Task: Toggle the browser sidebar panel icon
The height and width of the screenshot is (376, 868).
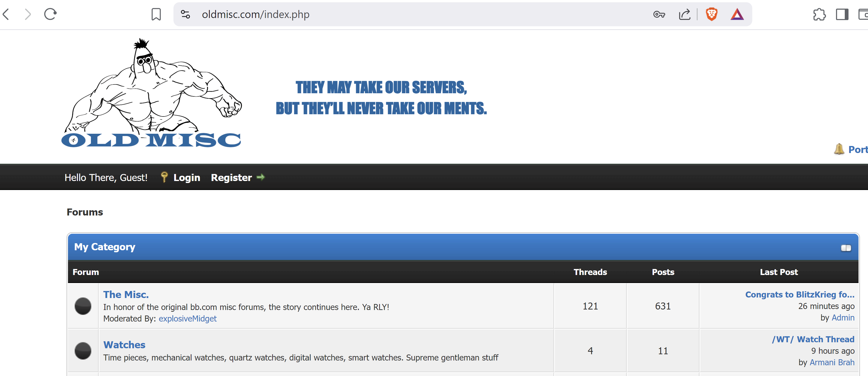Action: (842, 14)
